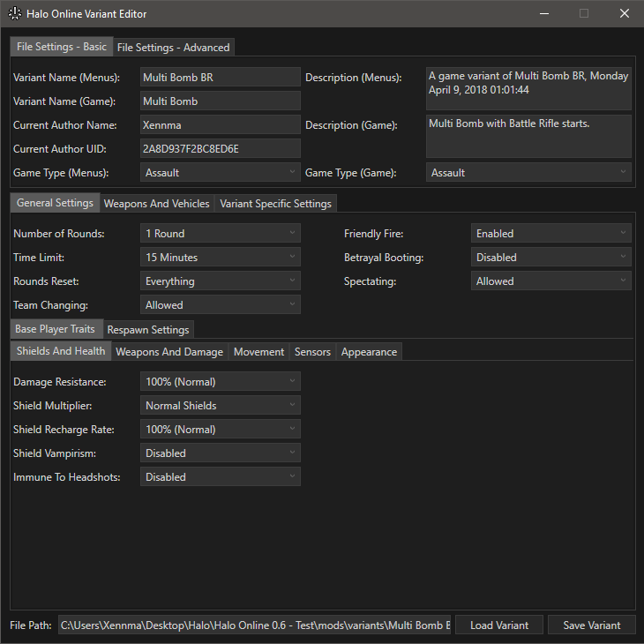Switch to File Settings - Advanced tab

point(173,48)
